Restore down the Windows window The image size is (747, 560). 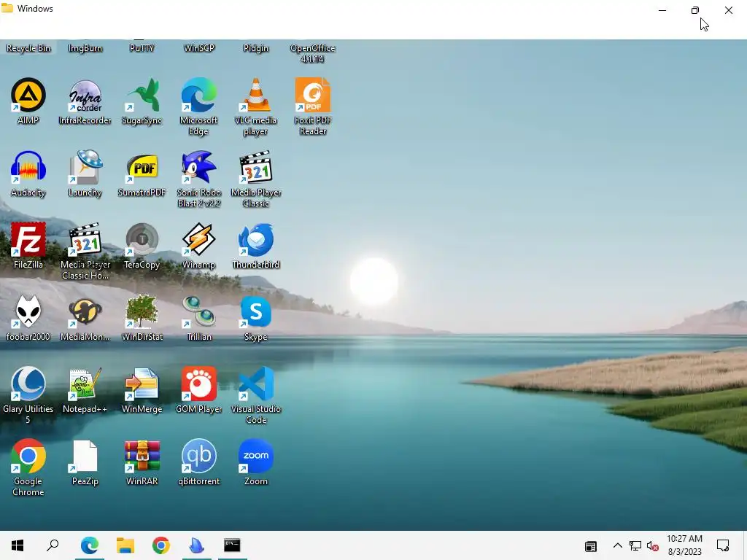pyautogui.click(x=695, y=10)
